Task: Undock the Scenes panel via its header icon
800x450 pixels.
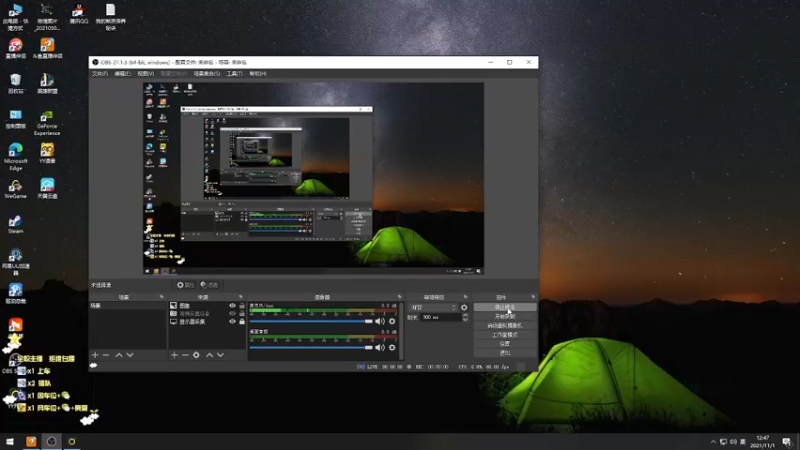Action: coord(162,297)
